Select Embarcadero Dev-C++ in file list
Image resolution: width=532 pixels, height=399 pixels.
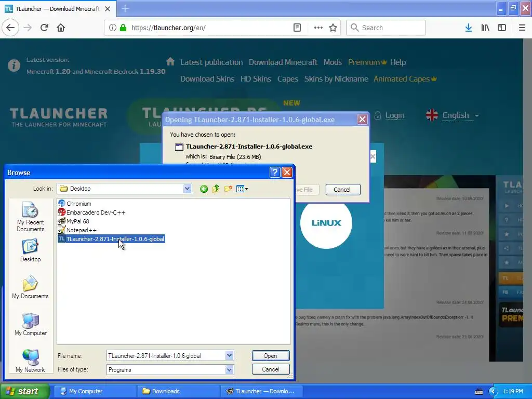click(x=91, y=212)
